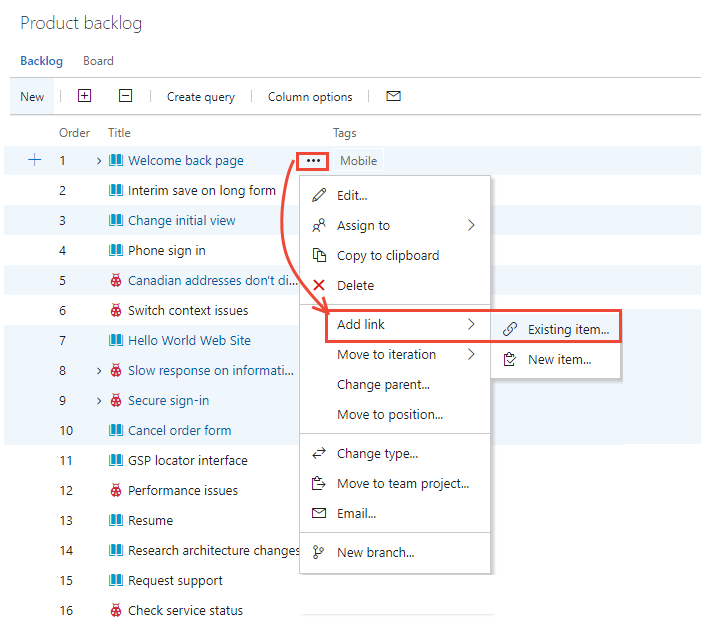Click Column options in toolbar

[310, 97]
